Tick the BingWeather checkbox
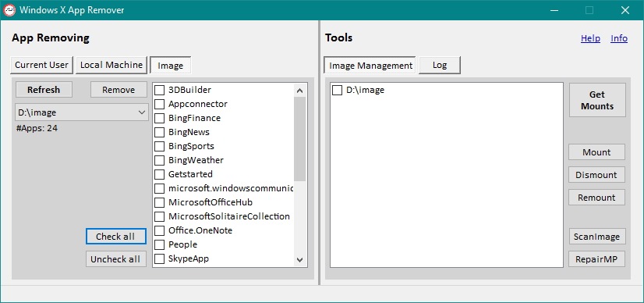This screenshot has height=303, width=644. pos(159,160)
